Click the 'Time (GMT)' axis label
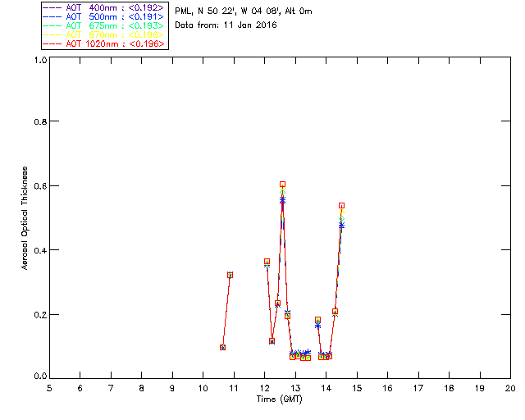The height and width of the screenshot is (420, 525). pos(279,399)
